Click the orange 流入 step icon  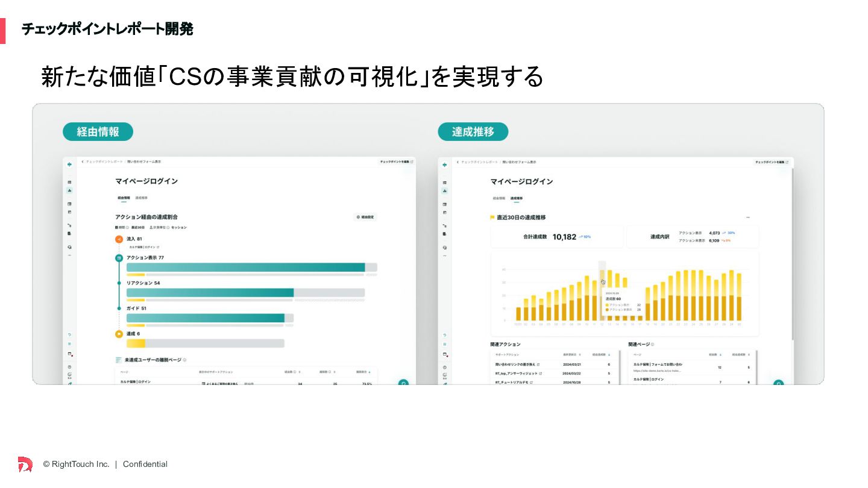[x=119, y=239]
